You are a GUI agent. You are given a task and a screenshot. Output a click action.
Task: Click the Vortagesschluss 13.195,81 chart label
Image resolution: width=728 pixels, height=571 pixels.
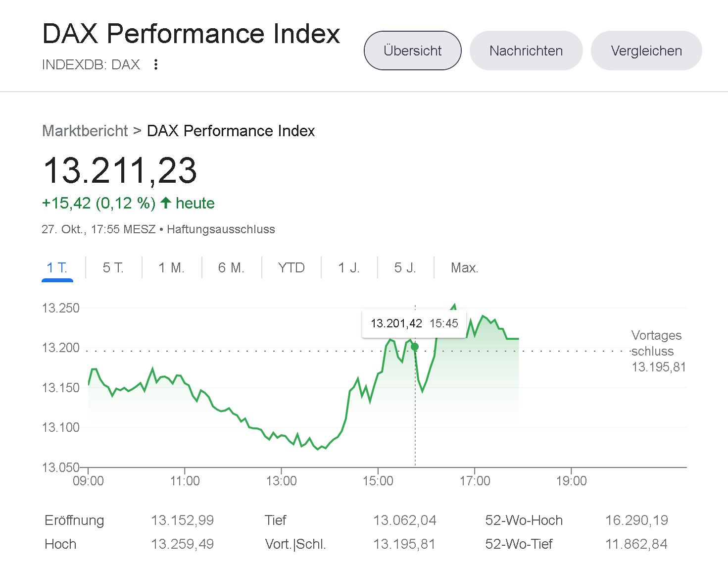click(x=658, y=351)
